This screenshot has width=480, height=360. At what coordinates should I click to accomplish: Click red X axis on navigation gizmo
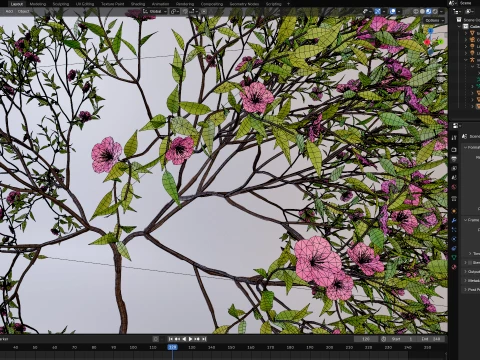[427, 42]
